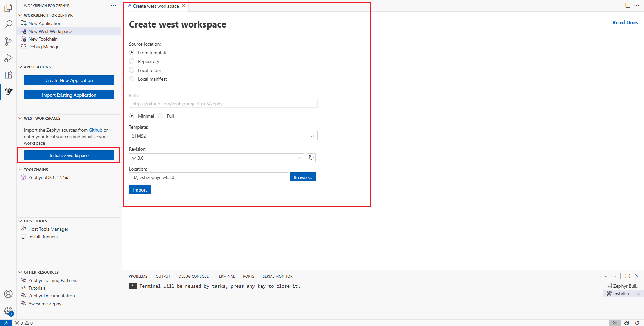The image size is (644, 326).
Task: Click the Location path input field
Action: click(x=208, y=177)
